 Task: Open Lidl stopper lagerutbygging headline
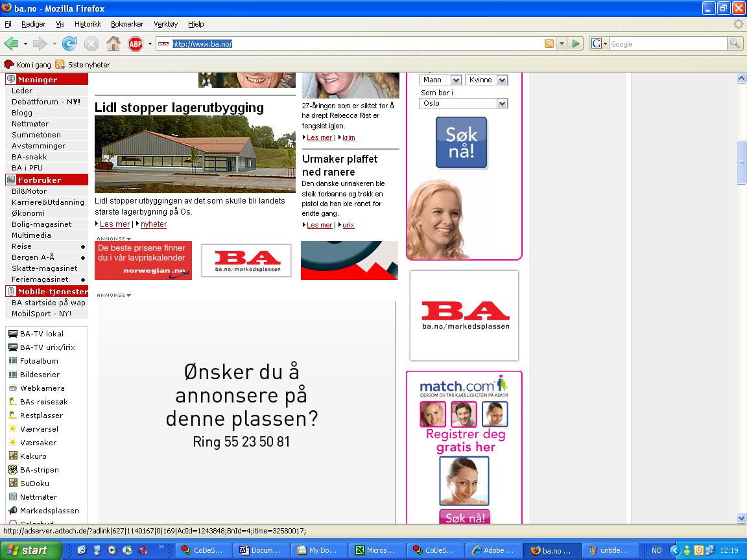179,108
